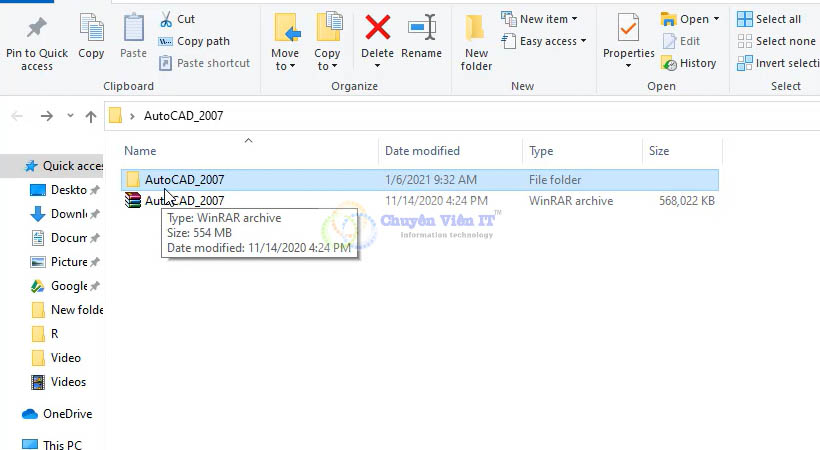The height and width of the screenshot is (450, 820).
Task: Click Select none in ribbon
Action: (777, 41)
